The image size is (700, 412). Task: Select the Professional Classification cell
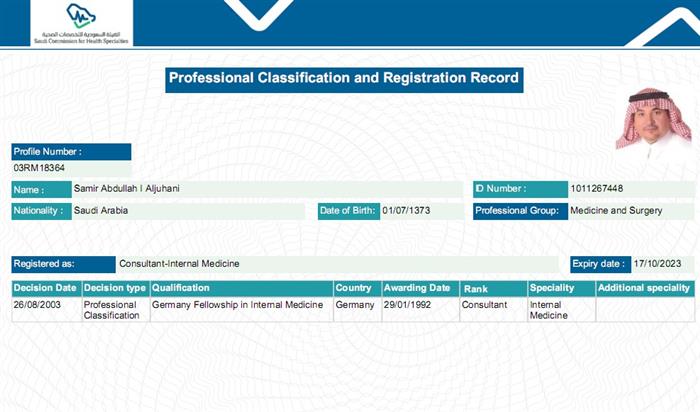pos(116,309)
